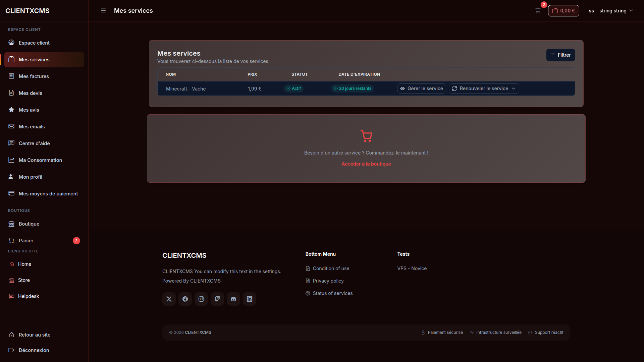Go to Espace client in the sidebar
This screenshot has height=362, width=644.
point(44,43)
